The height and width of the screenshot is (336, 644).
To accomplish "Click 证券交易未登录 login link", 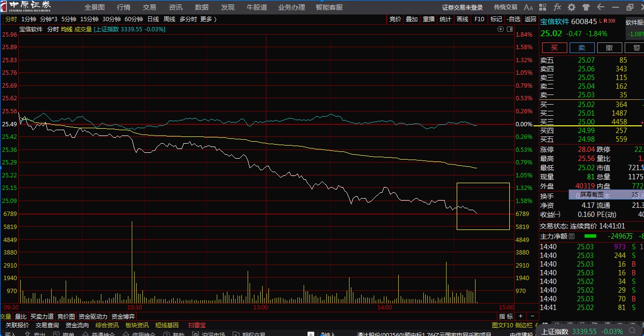I will pos(462,7).
